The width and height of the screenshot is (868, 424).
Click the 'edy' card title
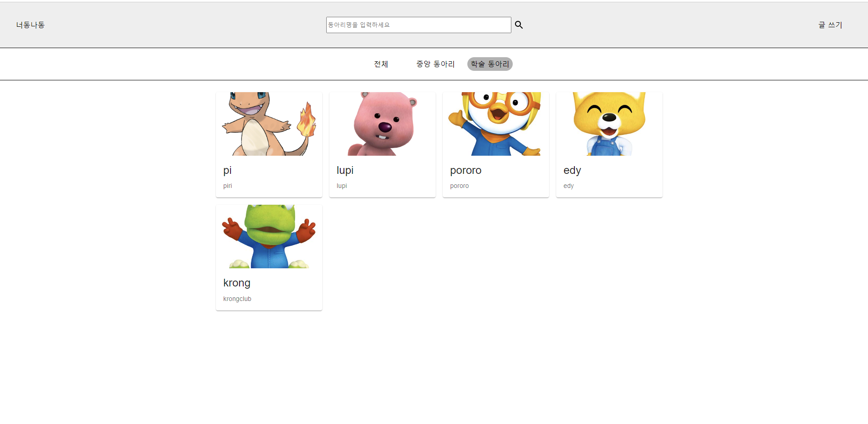tap(572, 171)
